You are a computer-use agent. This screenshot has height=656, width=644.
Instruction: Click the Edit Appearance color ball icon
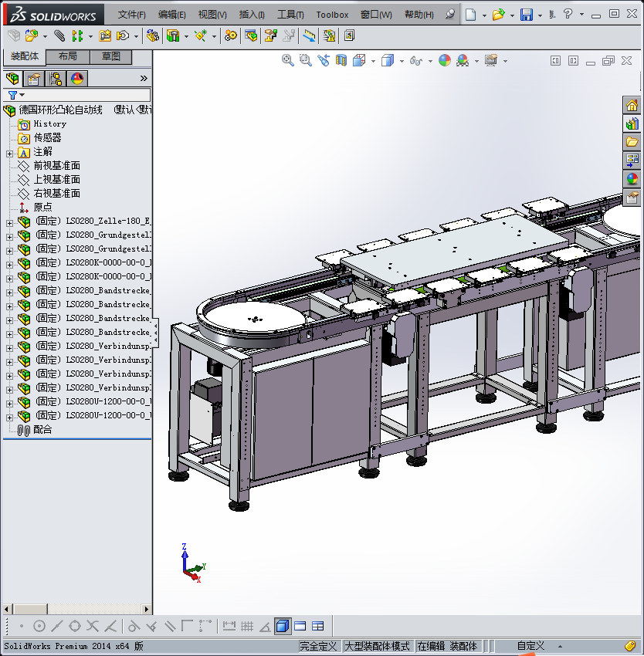[444, 60]
